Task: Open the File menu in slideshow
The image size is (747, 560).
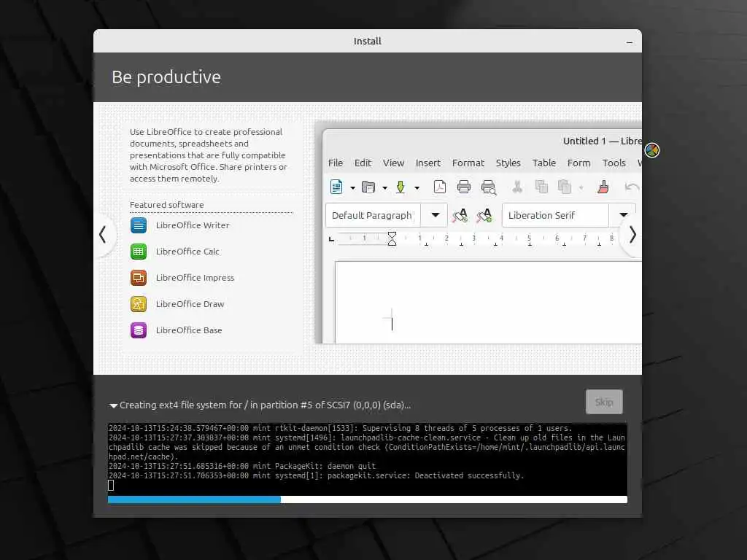Action: (336, 163)
